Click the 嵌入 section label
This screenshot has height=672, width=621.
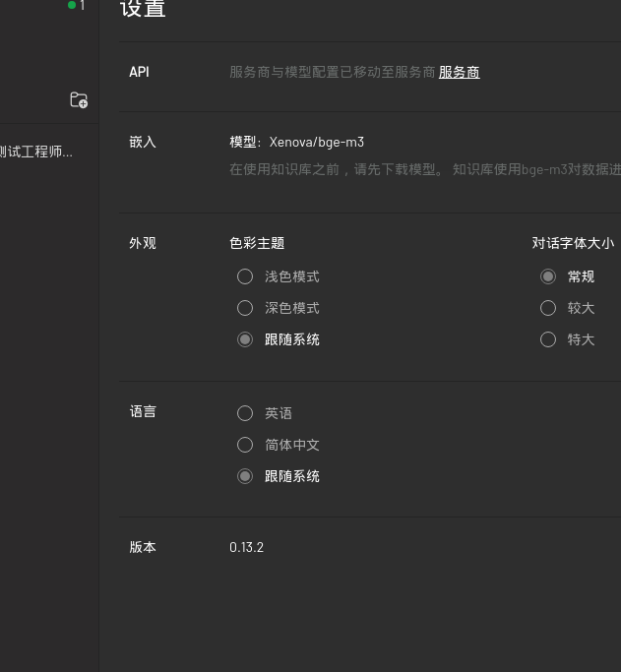tap(143, 142)
